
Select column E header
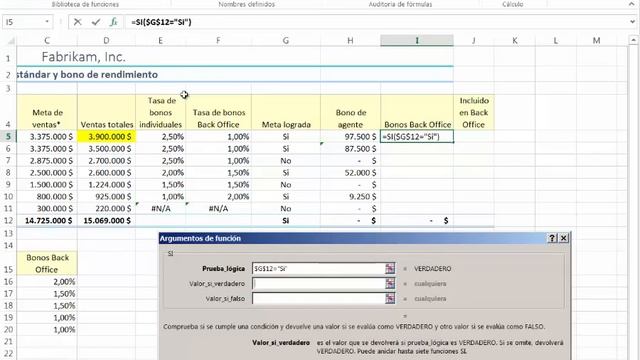160,40
